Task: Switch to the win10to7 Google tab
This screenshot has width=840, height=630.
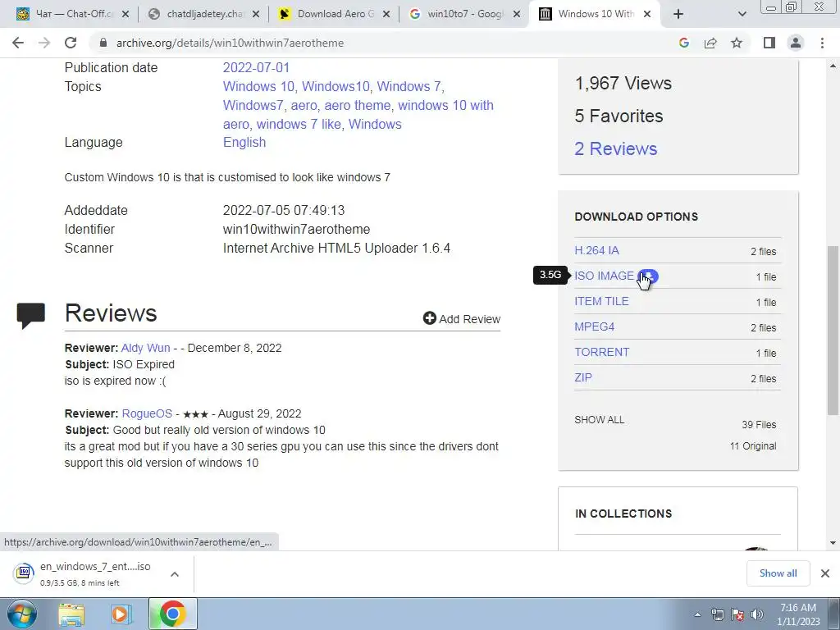Action: tap(464, 15)
